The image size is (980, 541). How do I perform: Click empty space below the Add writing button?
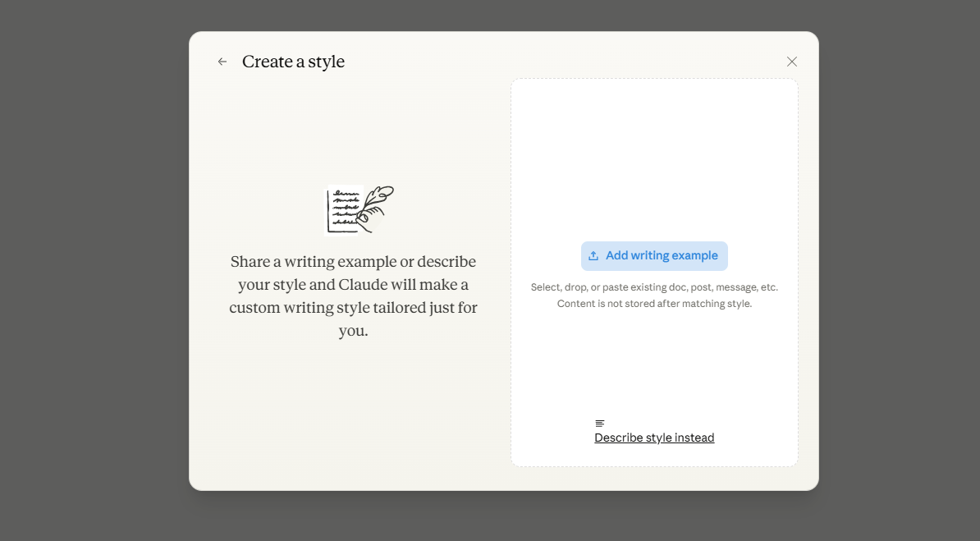click(654, 361)
